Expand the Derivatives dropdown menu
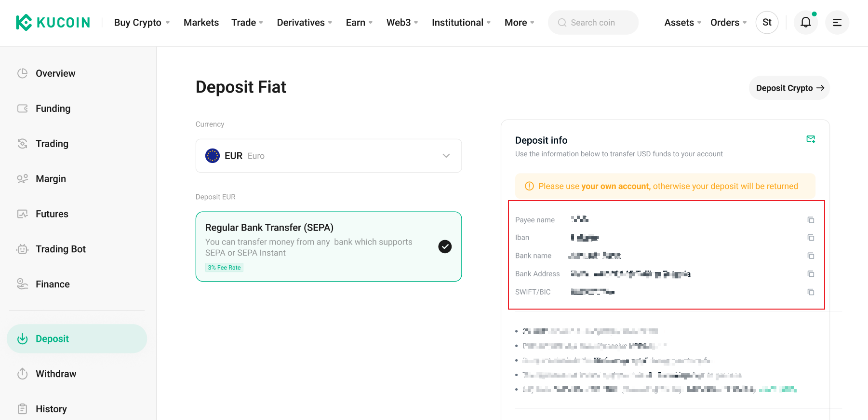868x420 pixels. click(304, 23)
